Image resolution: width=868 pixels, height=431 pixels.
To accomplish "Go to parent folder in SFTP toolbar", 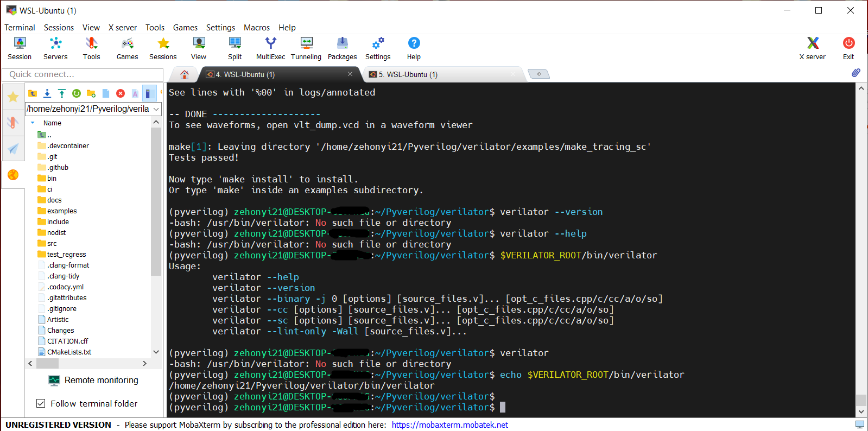I will point(33,93).
